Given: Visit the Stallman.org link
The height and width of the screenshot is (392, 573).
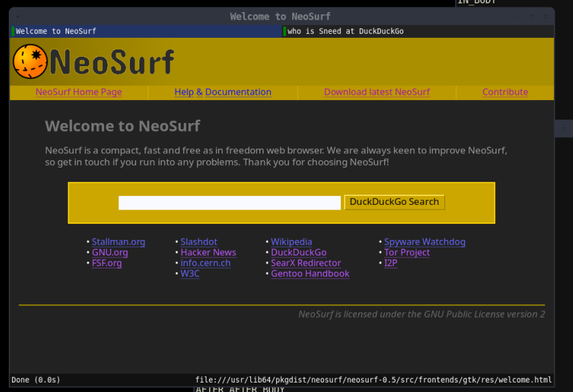Looking at the screenshot, I should point(118,242).
